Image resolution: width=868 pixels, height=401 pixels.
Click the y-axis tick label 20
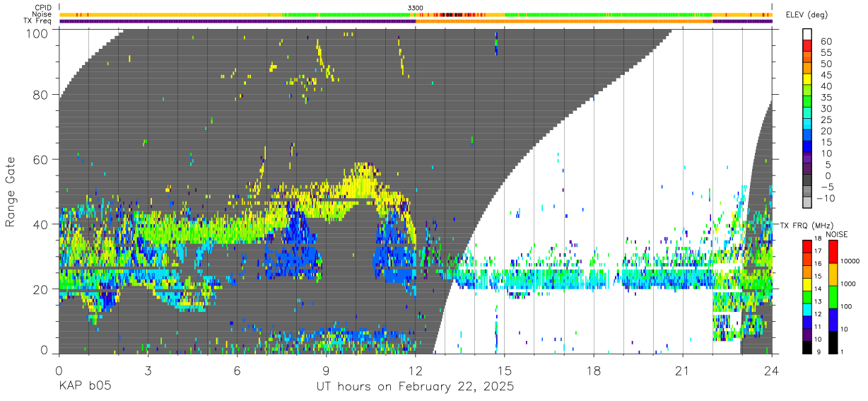pos(41,289)
